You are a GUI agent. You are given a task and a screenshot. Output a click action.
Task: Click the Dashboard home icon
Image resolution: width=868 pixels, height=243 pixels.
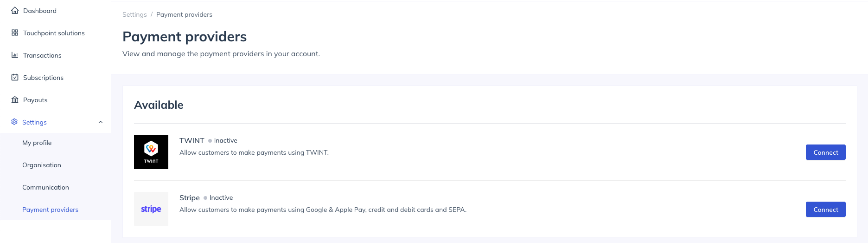(x=15, y=11)
